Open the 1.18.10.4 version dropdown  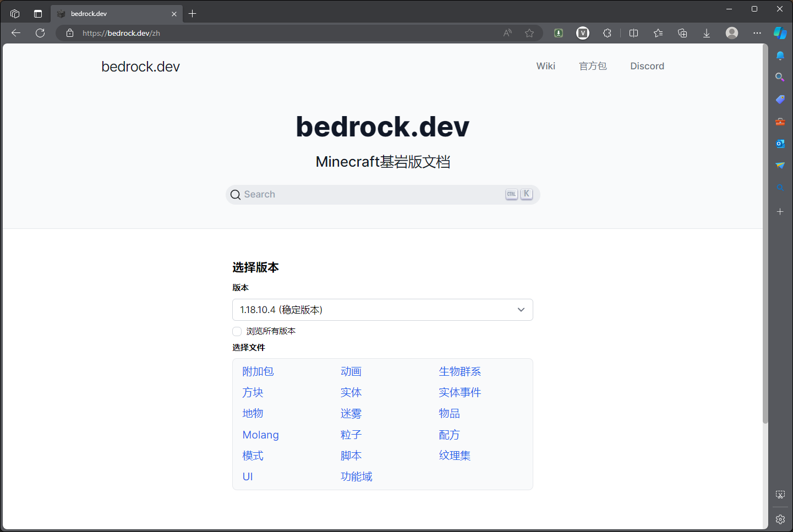click(x=382, y=310)
